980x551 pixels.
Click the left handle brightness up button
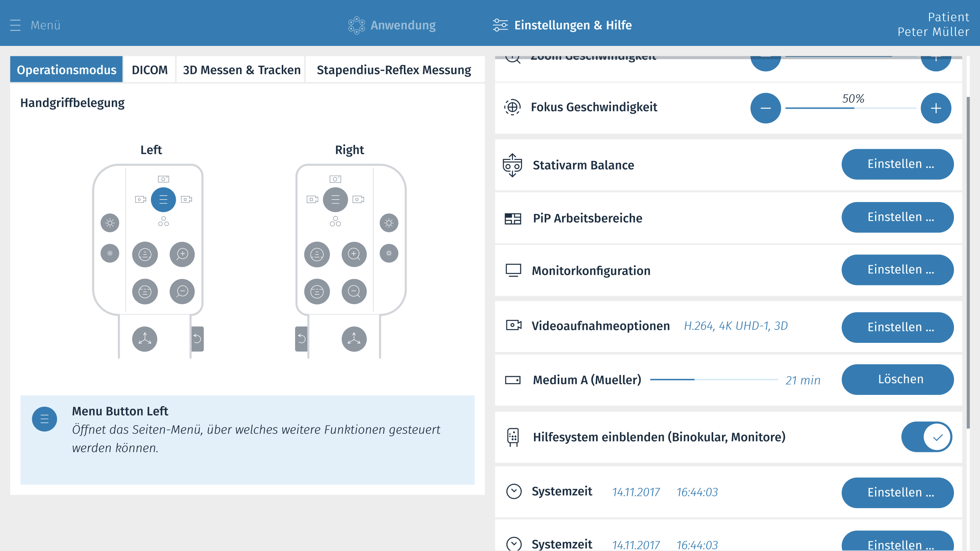click(x=110, y=223)
